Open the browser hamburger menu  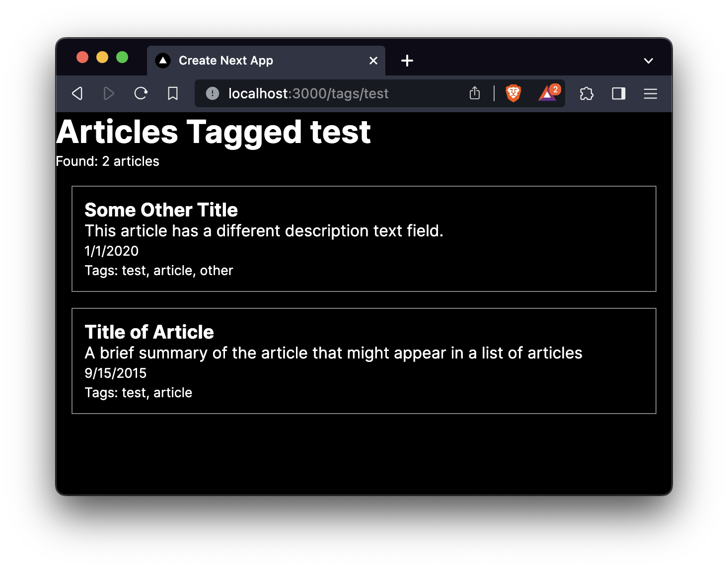[x=651, y=93]
